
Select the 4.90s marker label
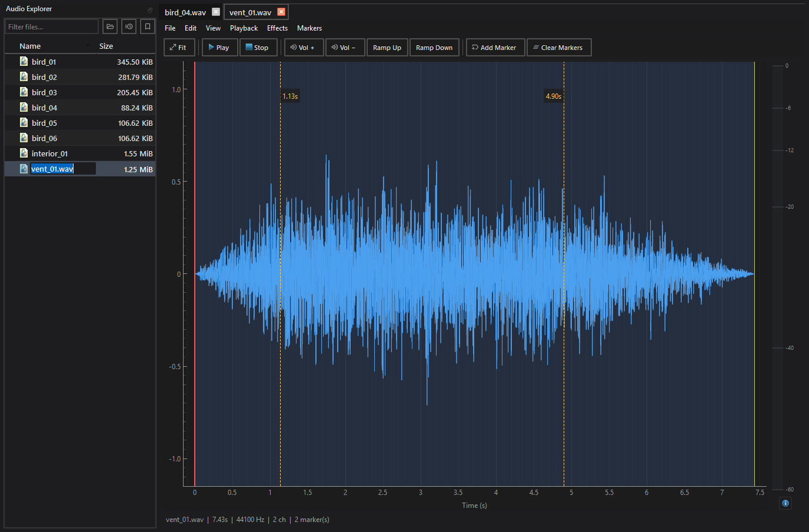pyautogui.click(x=554, y=96)
